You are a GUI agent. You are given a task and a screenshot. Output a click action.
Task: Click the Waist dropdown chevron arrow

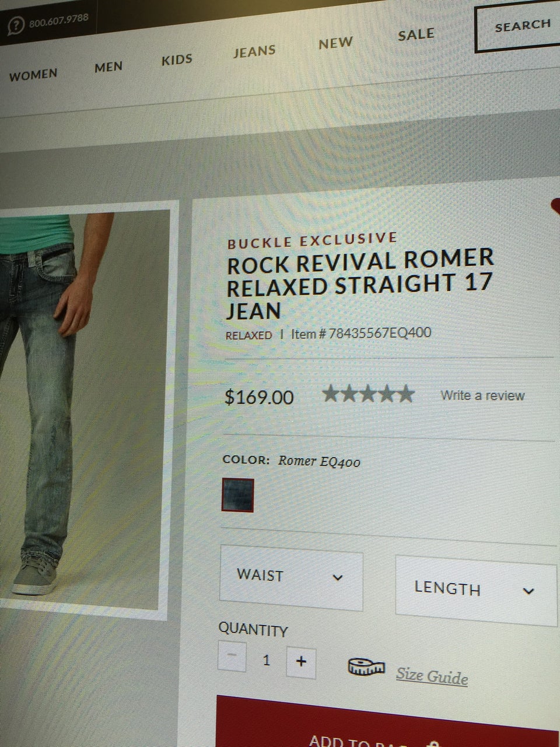tap(338, 578)
